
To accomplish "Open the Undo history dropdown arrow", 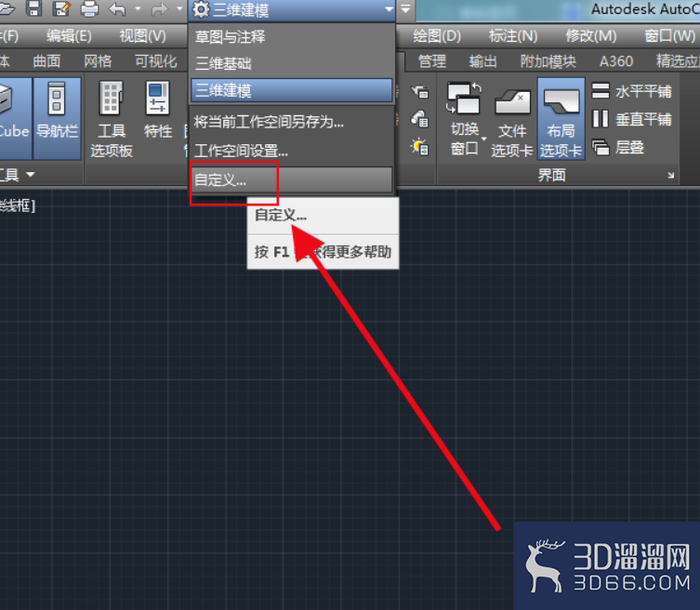I will click(x=138, y=8).
